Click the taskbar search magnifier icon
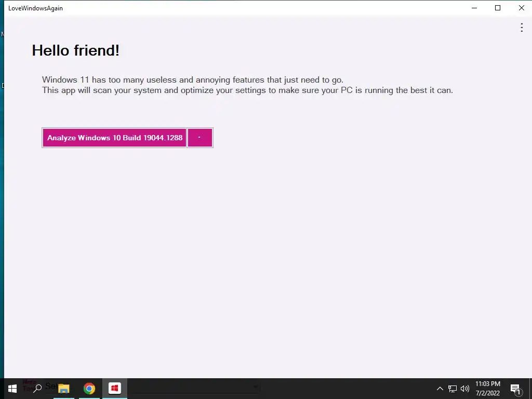This screenshot has height=399, width=532. [37, 388]
